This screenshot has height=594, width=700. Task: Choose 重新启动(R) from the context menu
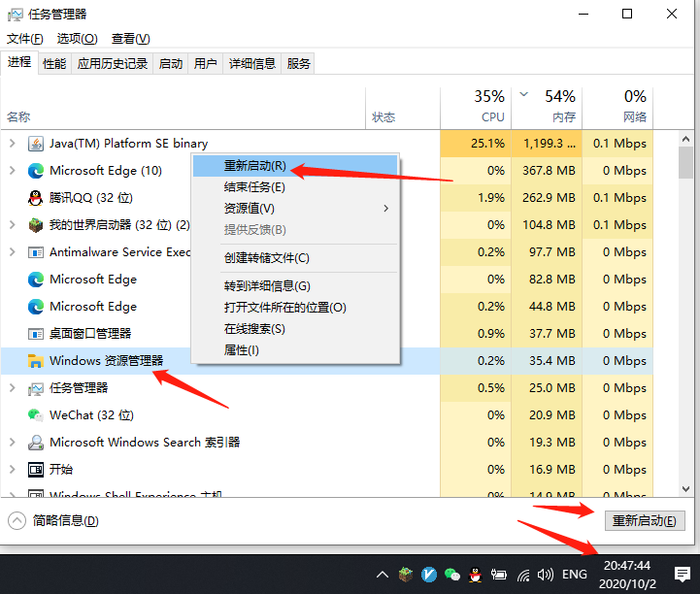[x=295, y=166]
